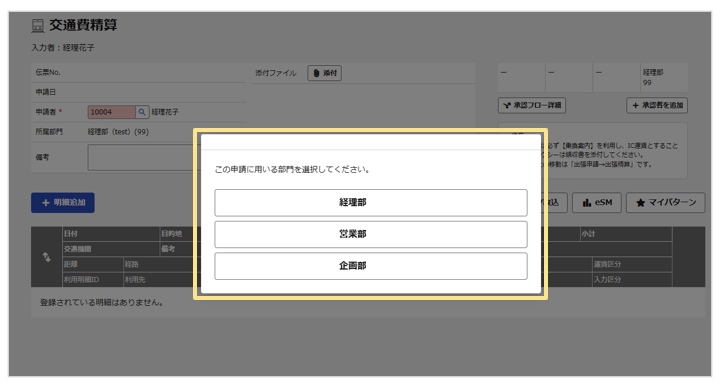Click the 目的地 column header
Screen dimensions: 720x385
pos(172,234)
